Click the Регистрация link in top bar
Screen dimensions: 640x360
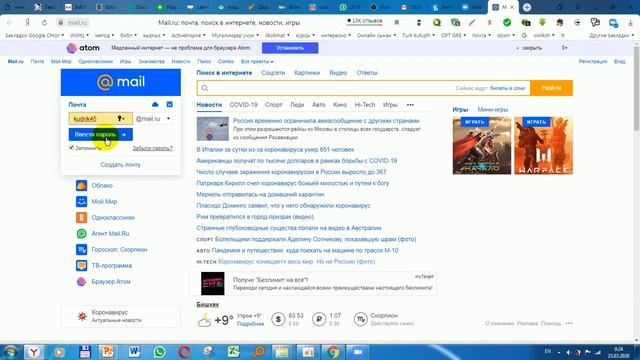tap(593, 62)
